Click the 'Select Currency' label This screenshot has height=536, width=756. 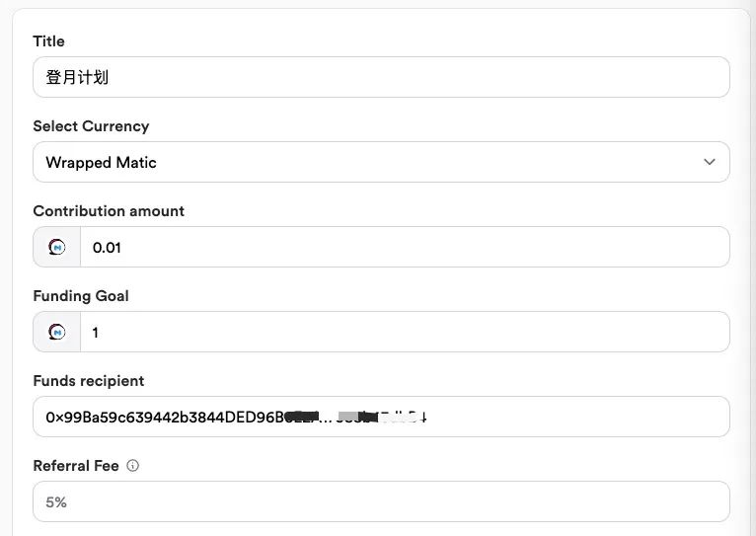(x=91, y=126)
